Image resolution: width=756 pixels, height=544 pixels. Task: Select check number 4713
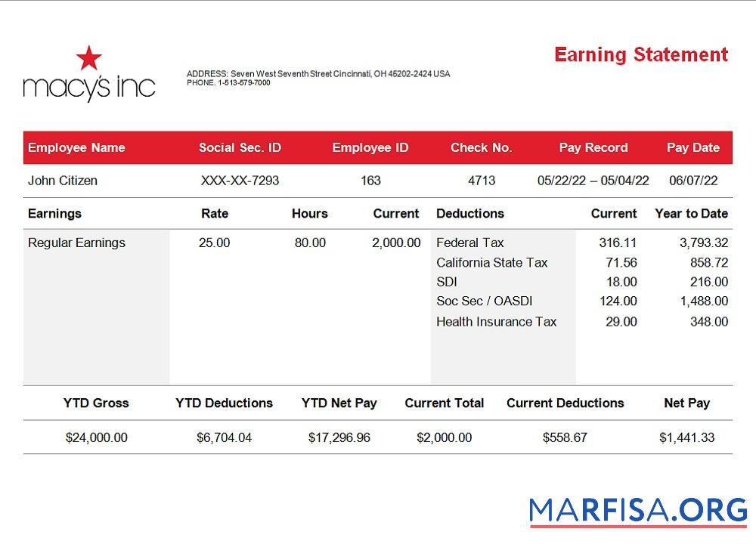(482, 181)
